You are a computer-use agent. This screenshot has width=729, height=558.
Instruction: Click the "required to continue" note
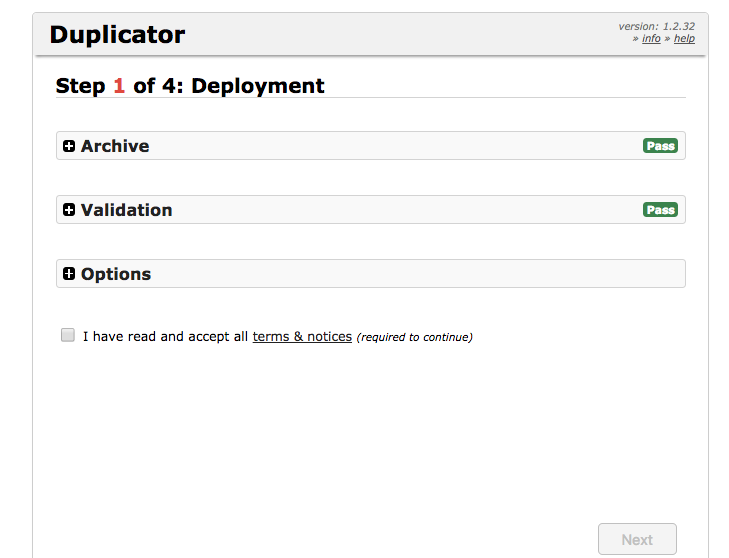tap(414, 337)
